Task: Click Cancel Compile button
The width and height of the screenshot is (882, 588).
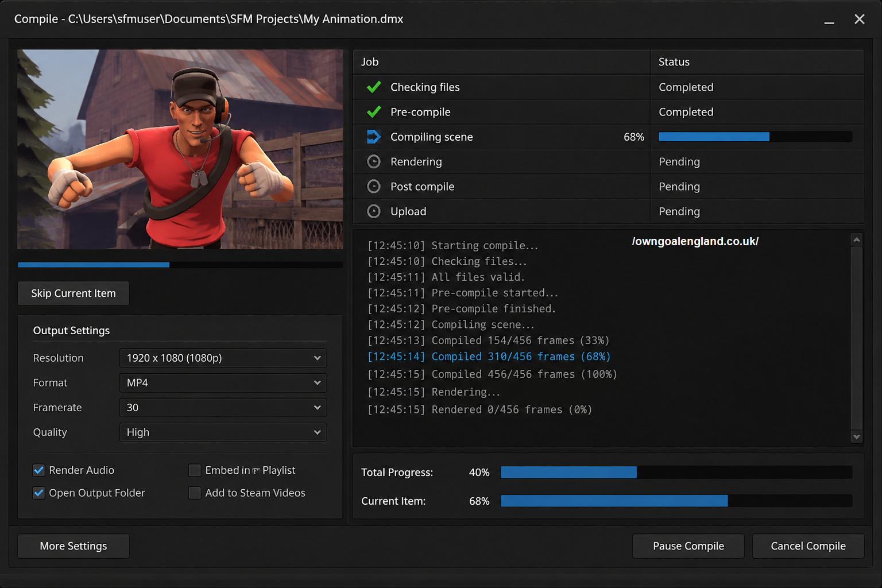Action: tap(808, 546)
